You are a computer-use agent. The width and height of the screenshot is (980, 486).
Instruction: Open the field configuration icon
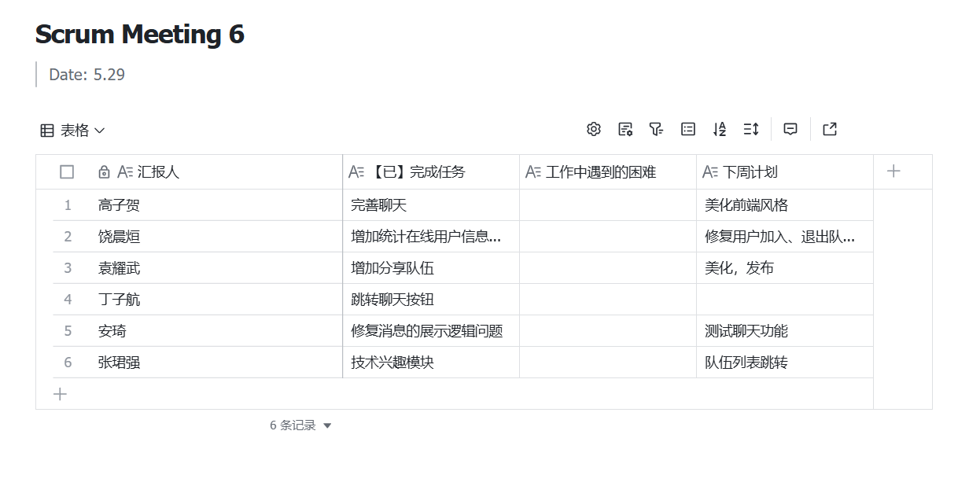coord(625,130)
